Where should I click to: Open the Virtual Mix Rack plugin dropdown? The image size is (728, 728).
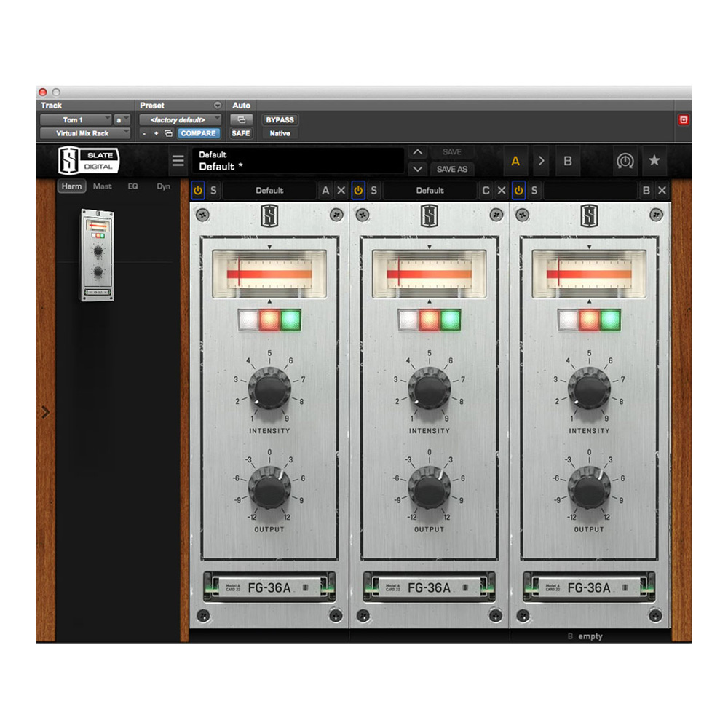click(x=85, y=133)
